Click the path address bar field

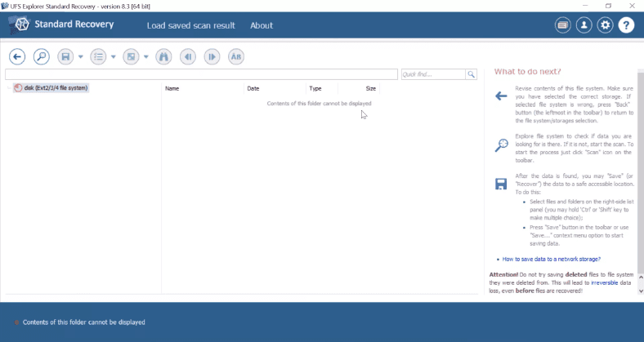tap(201, 74)
